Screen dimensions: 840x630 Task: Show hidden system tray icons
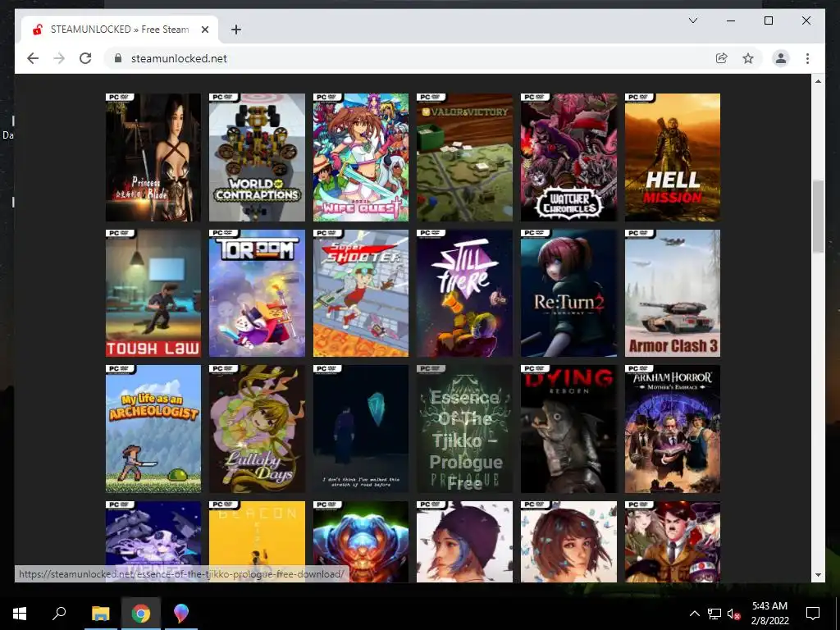point(694,614)
